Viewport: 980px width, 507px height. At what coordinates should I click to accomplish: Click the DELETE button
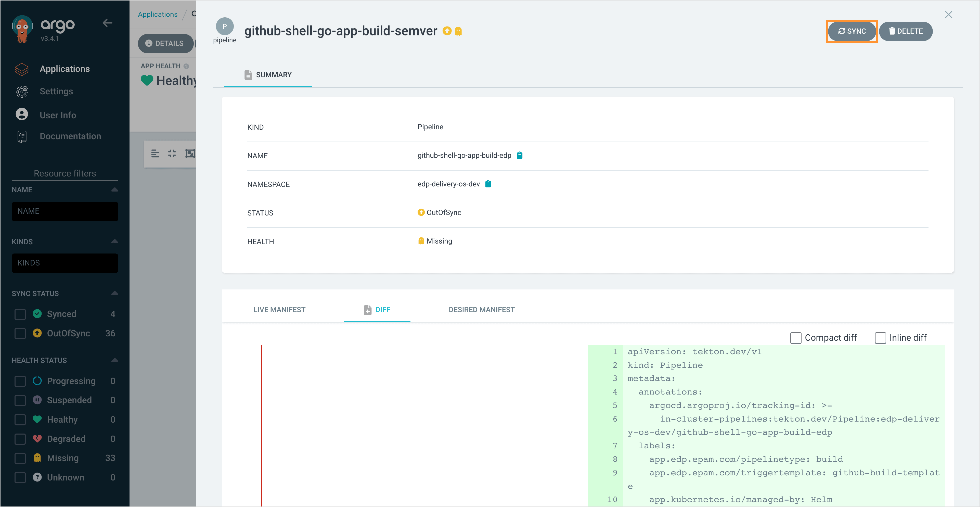(x=906, y=31)
